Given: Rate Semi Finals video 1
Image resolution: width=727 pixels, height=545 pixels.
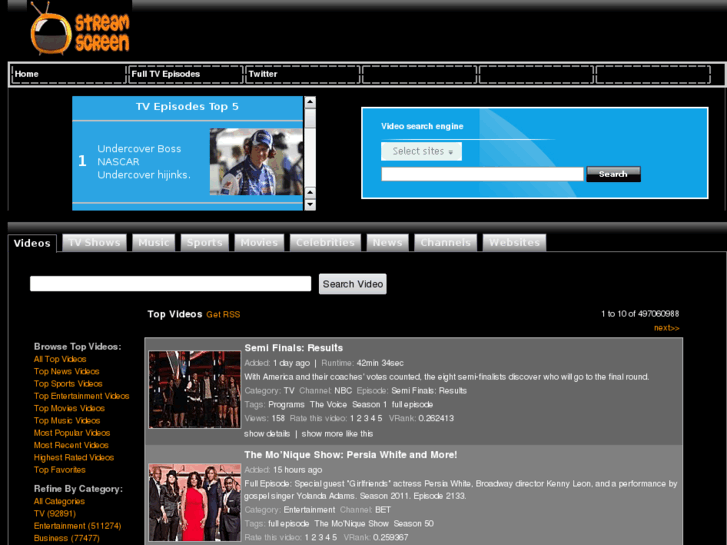Looking at the screenshot, I should pyautogui.click(x=352, y=418).
